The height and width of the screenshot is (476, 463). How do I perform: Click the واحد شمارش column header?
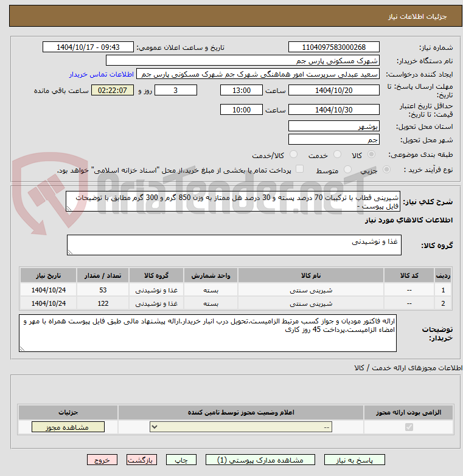pos(211,275)
